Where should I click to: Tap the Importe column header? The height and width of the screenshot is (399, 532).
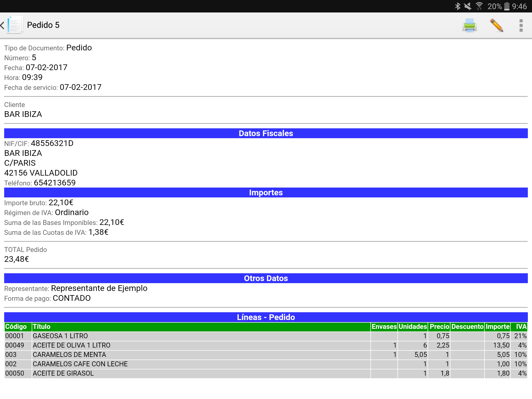point(497,327)
